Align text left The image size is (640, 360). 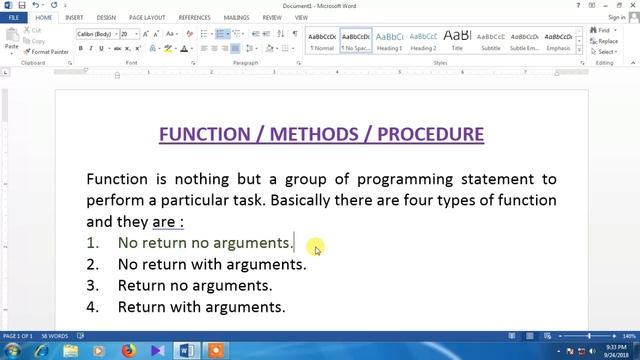tap(204, 49)
